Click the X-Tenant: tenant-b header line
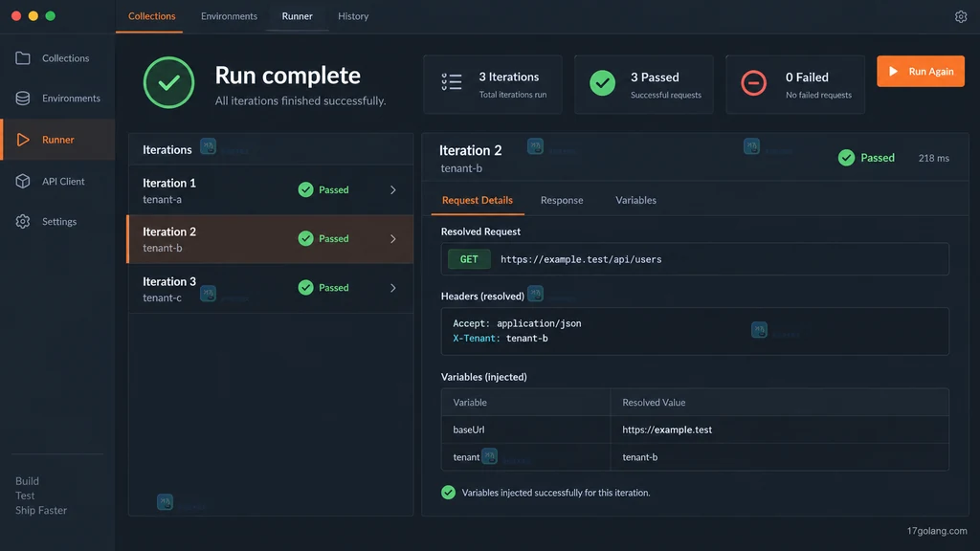Image resolution: width=980 pixels, height=551 pixels. [x=500, y=339]
